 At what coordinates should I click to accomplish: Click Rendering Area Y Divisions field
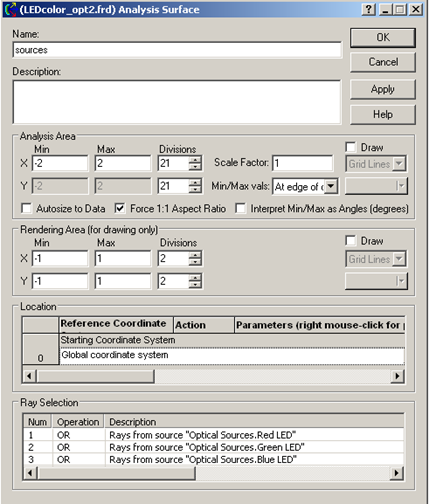[173, 281]
